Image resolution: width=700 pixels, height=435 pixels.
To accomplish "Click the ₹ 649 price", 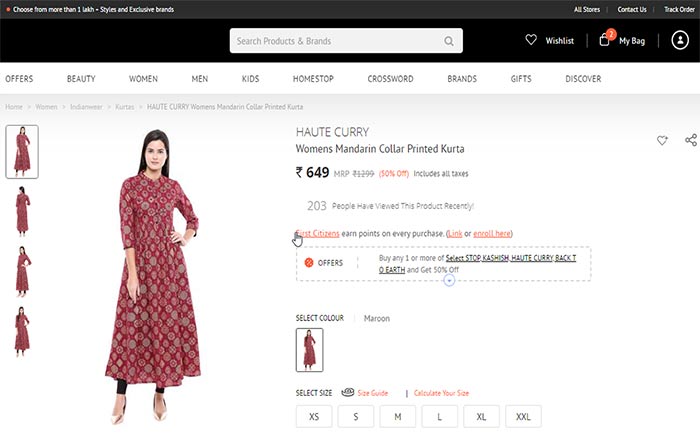I will point(312,172).
